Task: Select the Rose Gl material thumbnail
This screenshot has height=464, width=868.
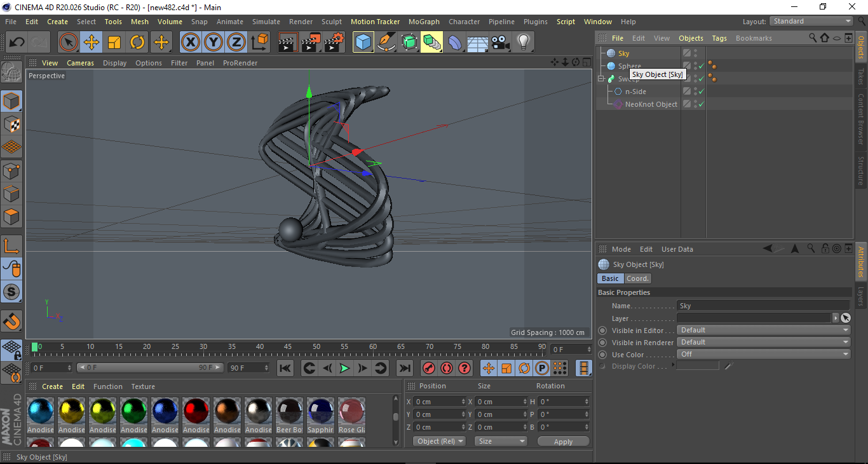Action: [351, 411]
